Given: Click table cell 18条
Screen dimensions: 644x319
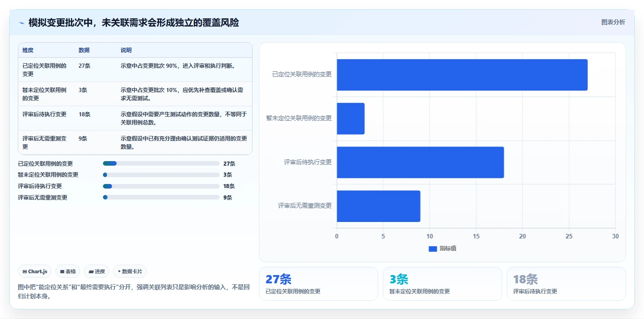Looking at the screenshot, I should pyautogui.click(x=85, y=114).
